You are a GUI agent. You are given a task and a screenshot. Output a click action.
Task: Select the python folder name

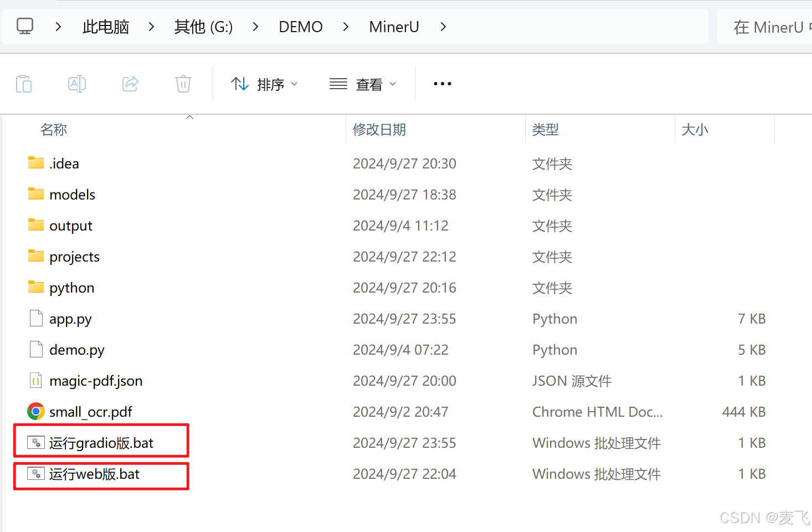click(x=72, y=288)
